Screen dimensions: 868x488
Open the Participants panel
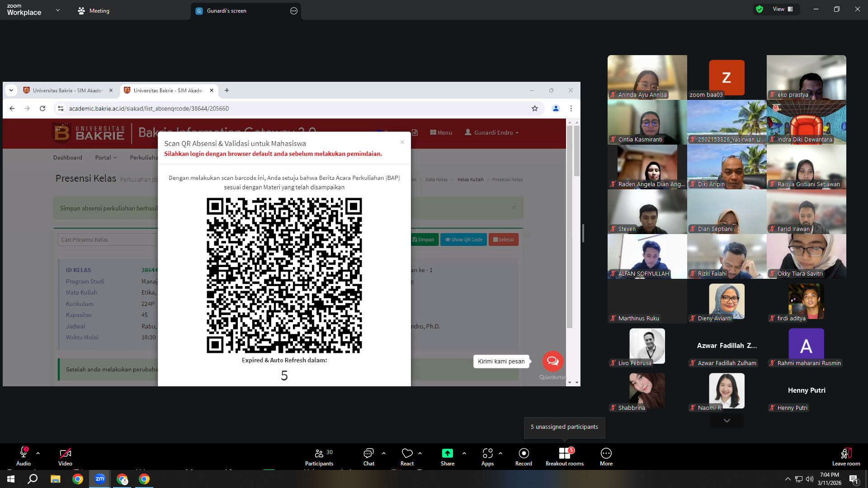point(319,456)
